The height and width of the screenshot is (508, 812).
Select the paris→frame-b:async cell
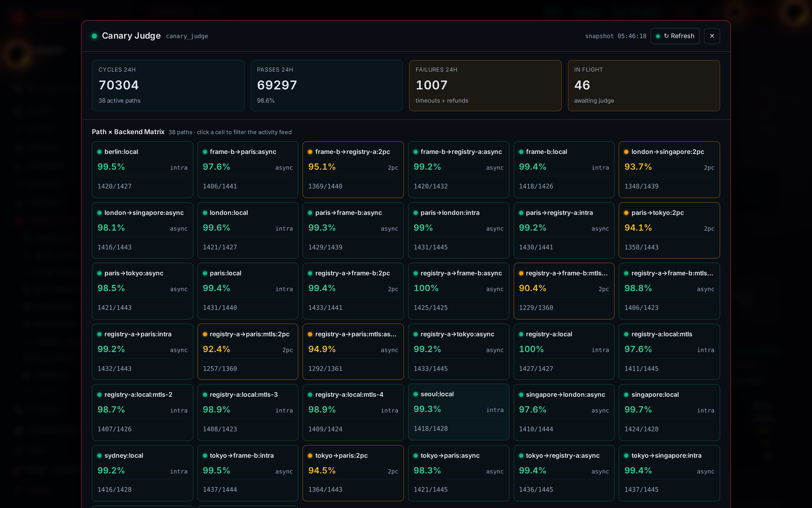(353, 231)
